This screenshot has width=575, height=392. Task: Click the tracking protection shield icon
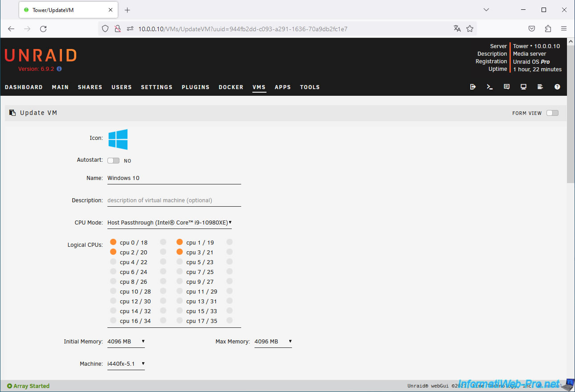105,29
